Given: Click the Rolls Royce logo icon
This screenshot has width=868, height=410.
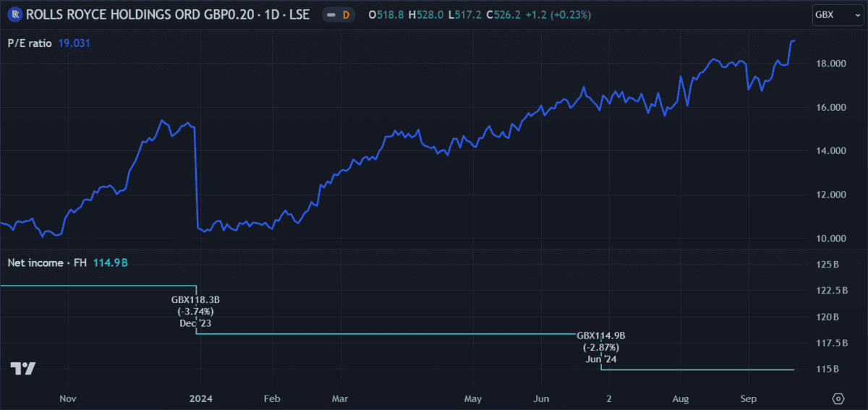Looking at the screenshot, I should 14,14.
